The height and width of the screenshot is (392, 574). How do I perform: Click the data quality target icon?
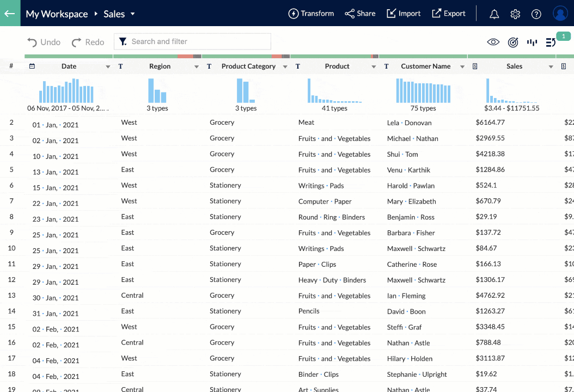pyautogui.click(x=512, y=41)
